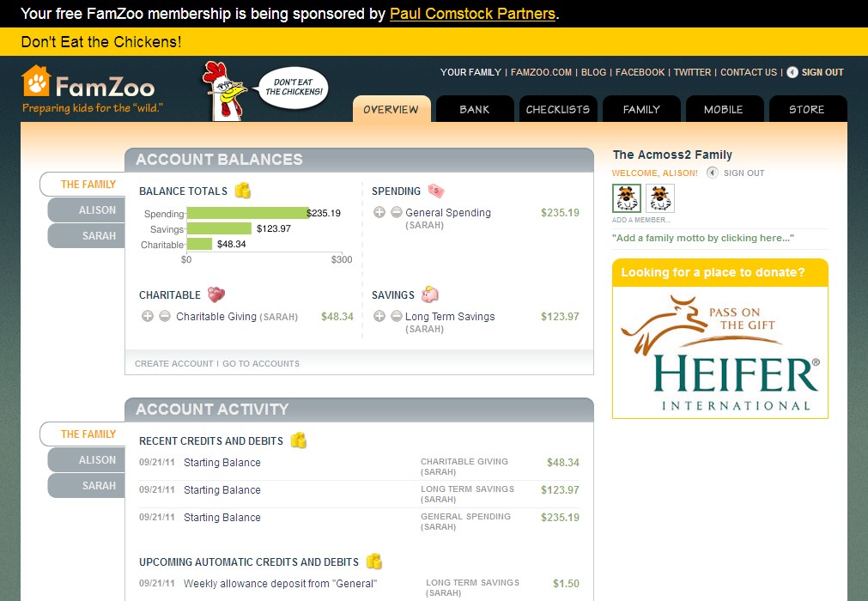Screen dimensions: 868x601
Task: Click the piggy bank icon beside Savings
Action: (429, 294)
